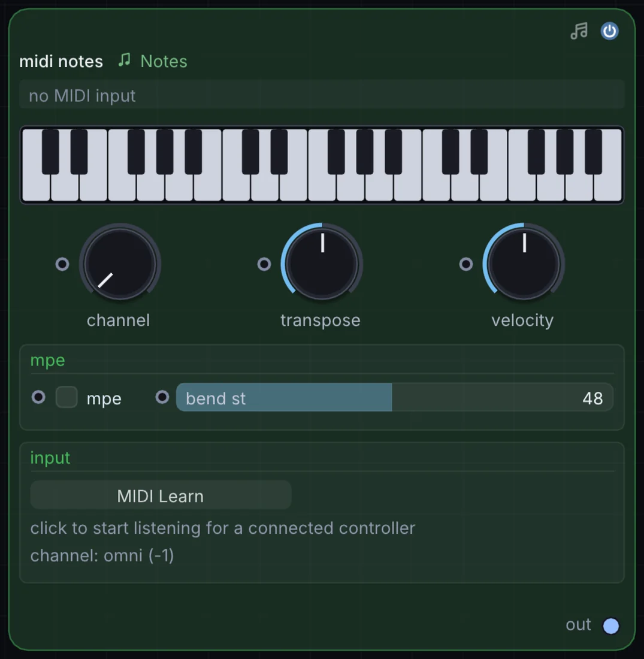Click the MIDI Learn button
Screen dimensions: 644x659
pos(161,495)
